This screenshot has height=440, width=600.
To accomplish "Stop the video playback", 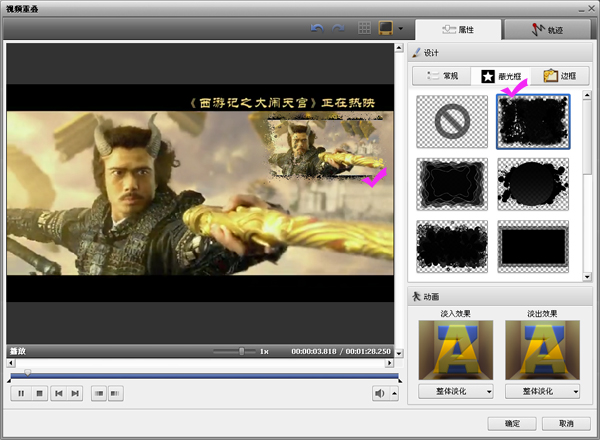I will (x=39, y=393).
